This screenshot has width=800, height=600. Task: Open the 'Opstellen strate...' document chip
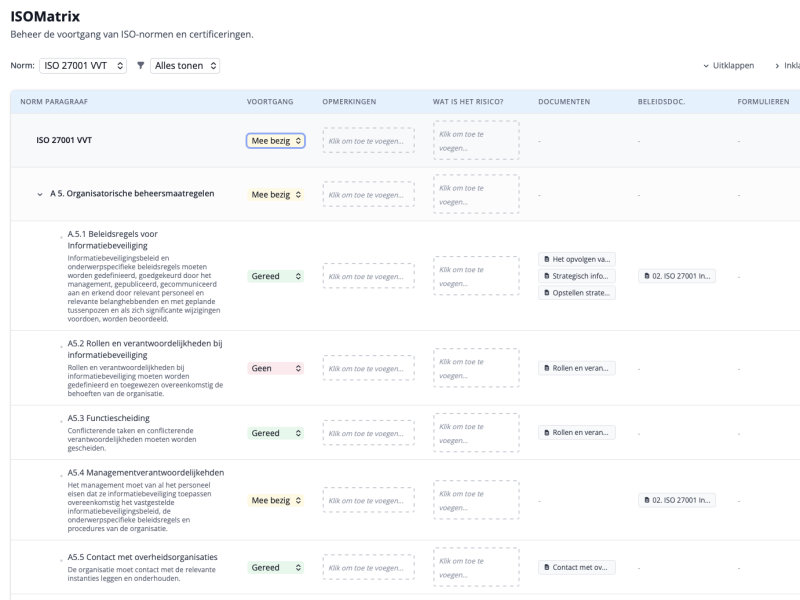[x=577, y=293]
